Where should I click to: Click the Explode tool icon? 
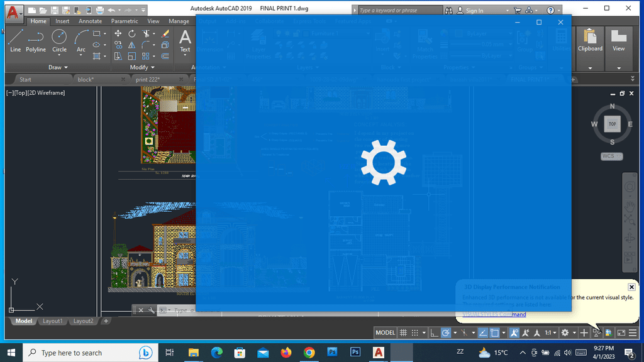coord(165,45)
